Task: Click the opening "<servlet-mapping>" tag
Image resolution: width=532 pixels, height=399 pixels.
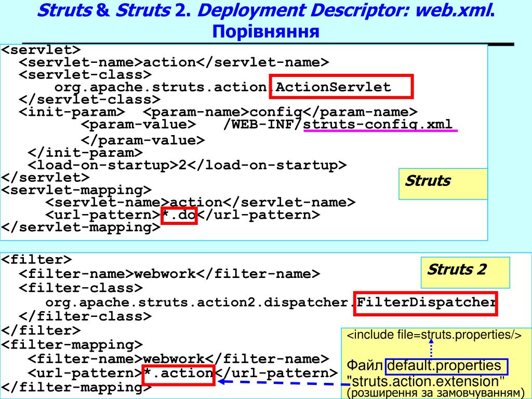Action: [76, 190]
